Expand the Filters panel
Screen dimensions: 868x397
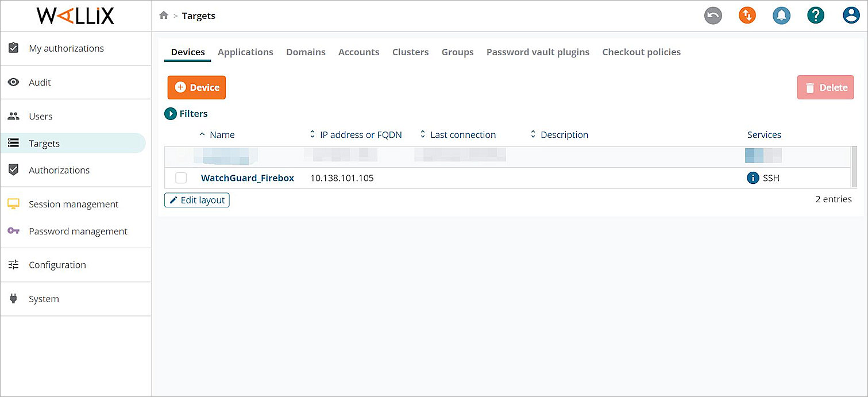pos(186,113)
